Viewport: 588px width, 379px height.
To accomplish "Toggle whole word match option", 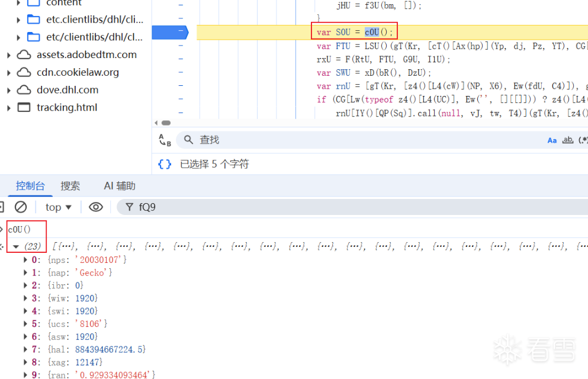I will (568, 140).
